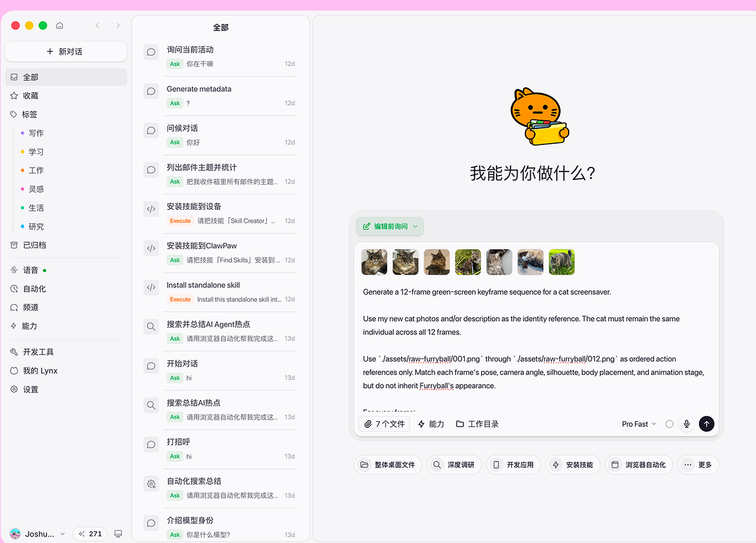This screenshot has height=543, width=756.
Task: Click the 浏览器自动化 suggestion chip
Action: pyautogui.click(x=639, y=465)
